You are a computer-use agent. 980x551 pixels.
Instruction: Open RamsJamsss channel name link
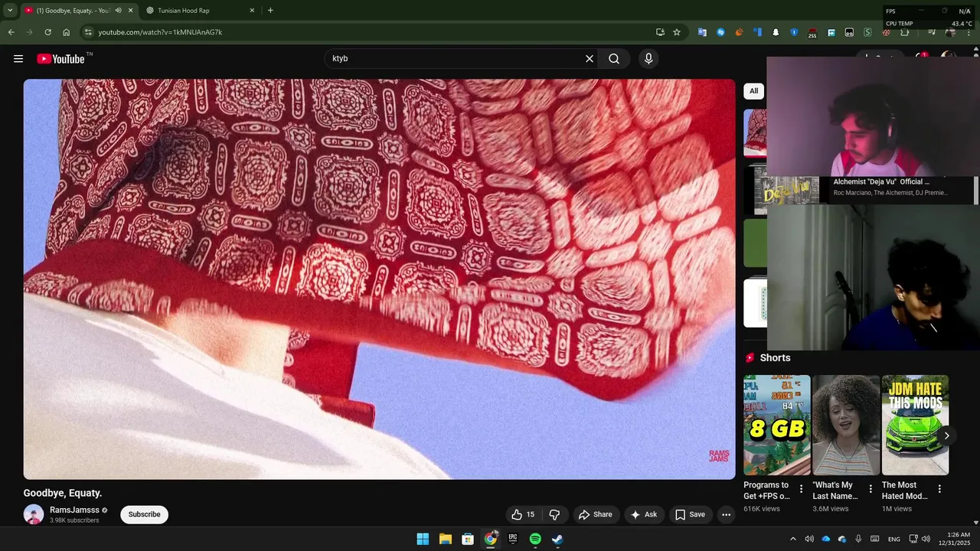click(74, 510)
